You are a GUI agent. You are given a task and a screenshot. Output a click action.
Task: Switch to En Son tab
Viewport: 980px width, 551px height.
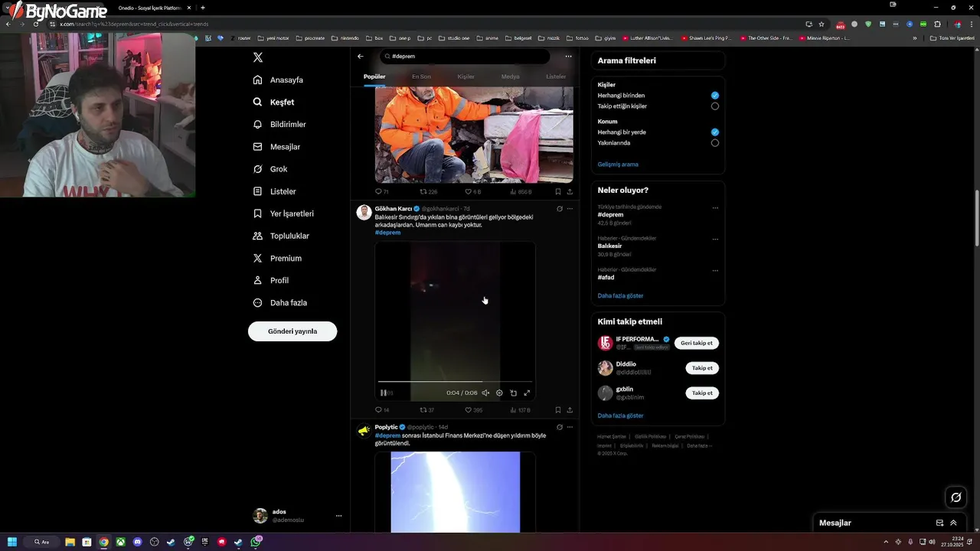[421, 77]
